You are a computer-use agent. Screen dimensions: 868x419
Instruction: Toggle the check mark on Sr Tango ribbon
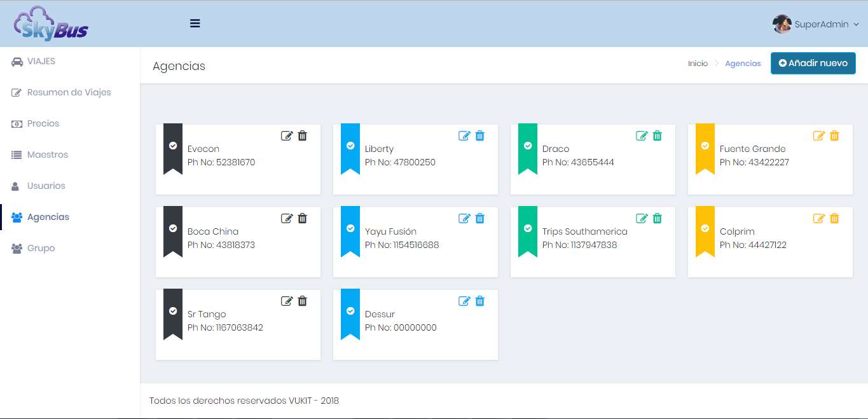tap(173, 311)
